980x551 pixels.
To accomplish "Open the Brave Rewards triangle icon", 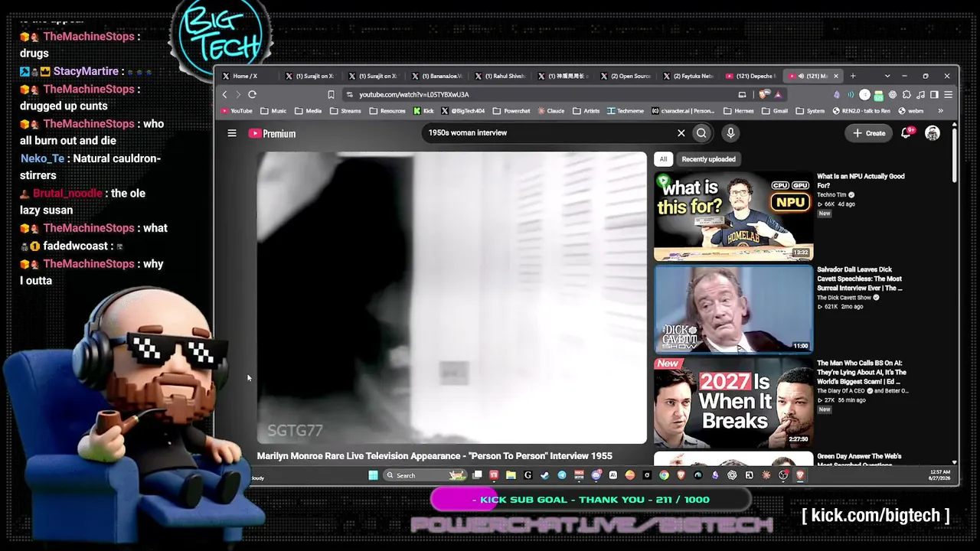I will [x=778, y=94].
